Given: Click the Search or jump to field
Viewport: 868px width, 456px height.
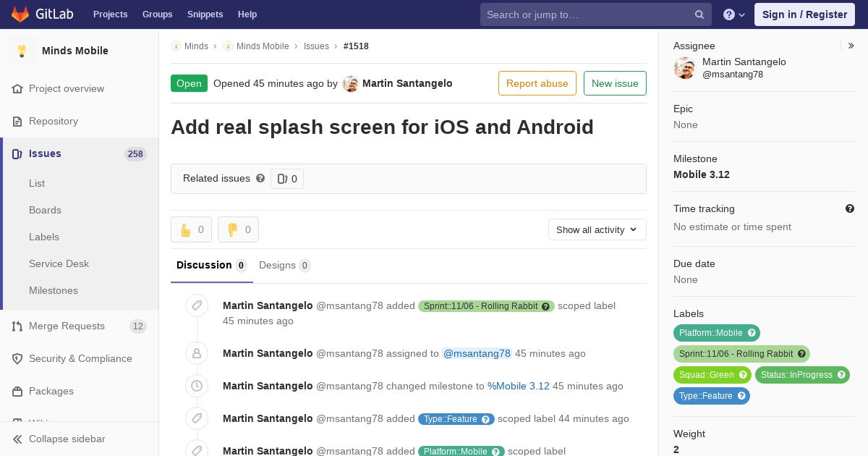Looking at the screenshot, I should 596,14.
